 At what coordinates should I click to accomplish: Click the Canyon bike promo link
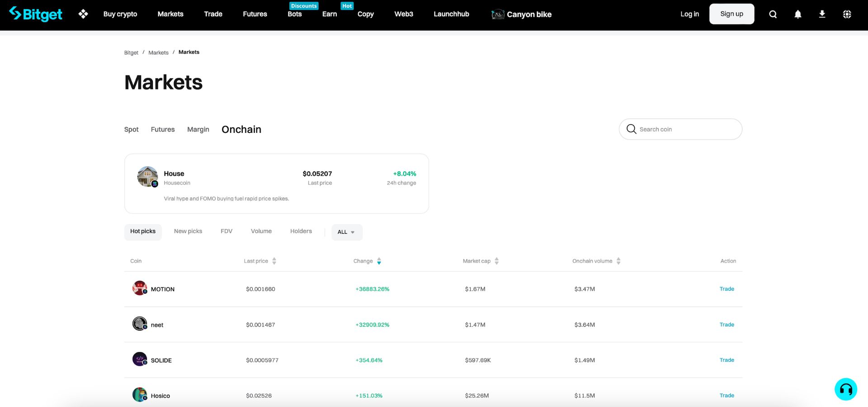[x=522, y=14]
